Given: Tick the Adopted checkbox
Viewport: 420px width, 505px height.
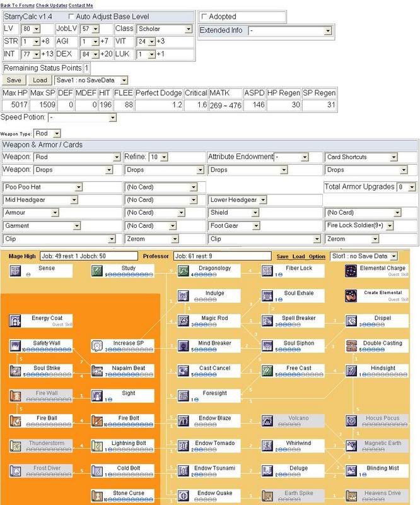Looking at the screenshot, I should tap(204, 16).
